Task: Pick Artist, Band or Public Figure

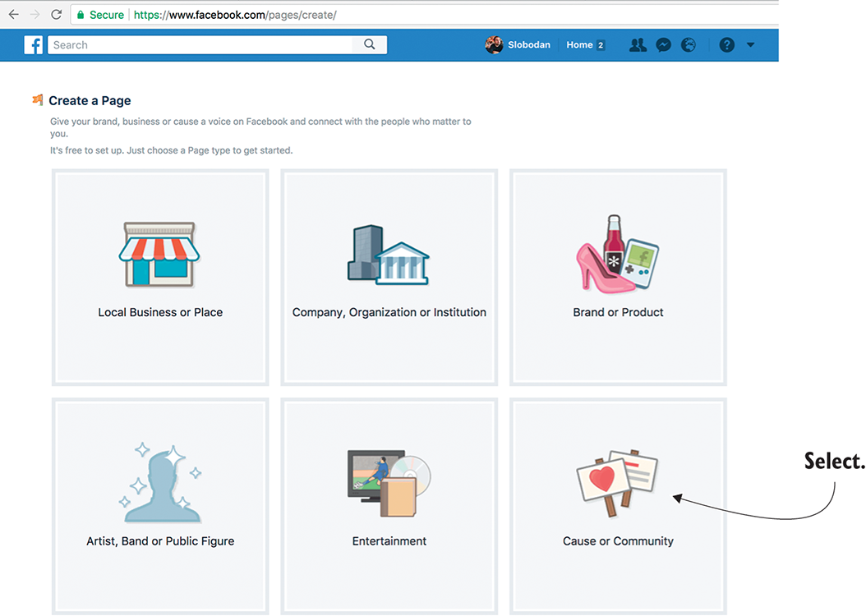Action: pos(160,541)
